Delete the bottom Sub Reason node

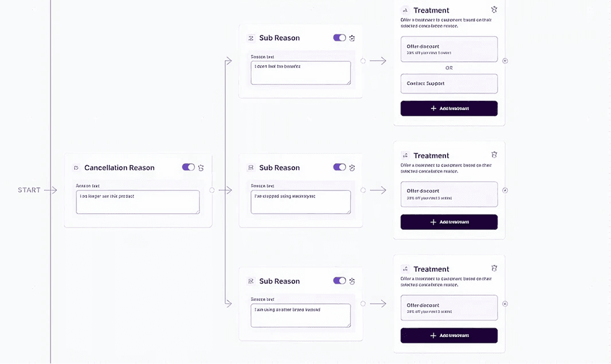tap(352, 281)
